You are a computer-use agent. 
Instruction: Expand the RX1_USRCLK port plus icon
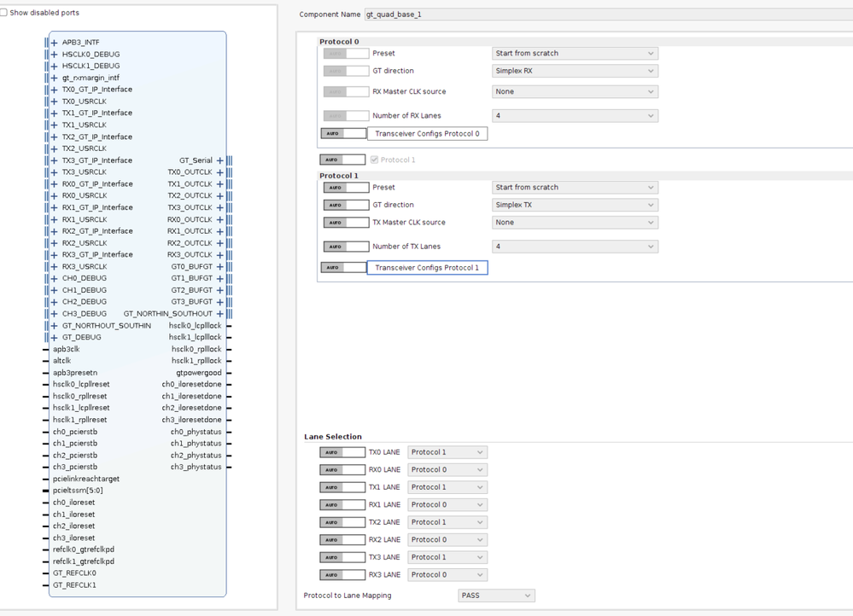(x=54, y=219)
